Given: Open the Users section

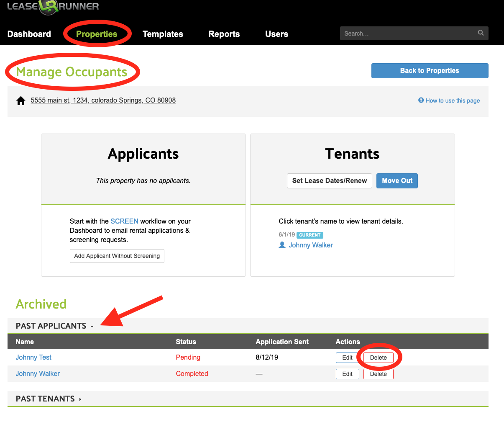Looking at the screenshot, I should coord(276,34).
